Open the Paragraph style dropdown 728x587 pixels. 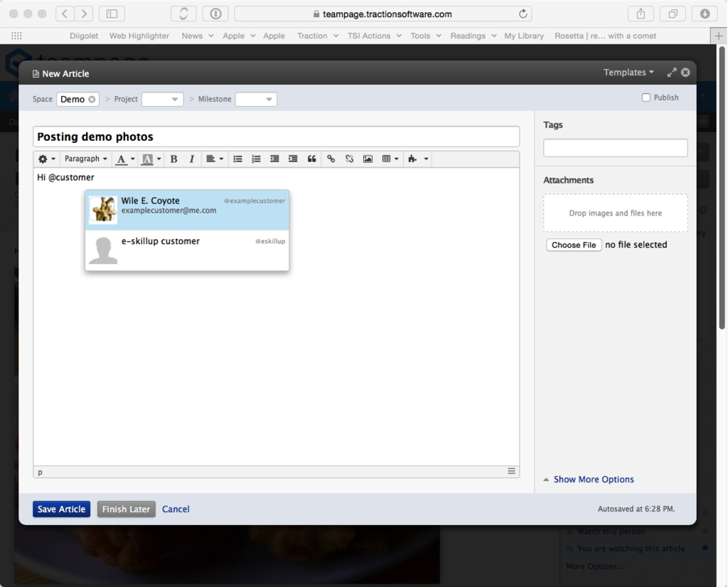pyautogui.click(x=86, y=159)
